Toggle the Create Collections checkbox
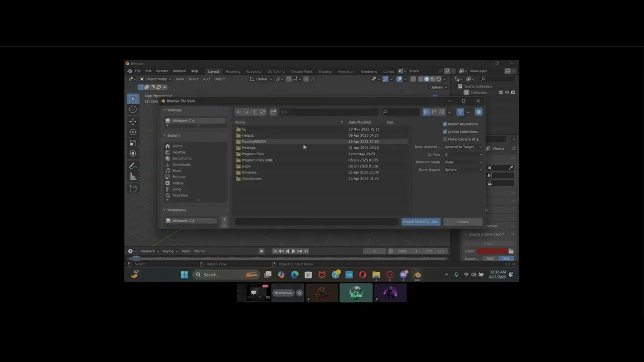This screenshot has height=362, width=644. pos(445,132)
